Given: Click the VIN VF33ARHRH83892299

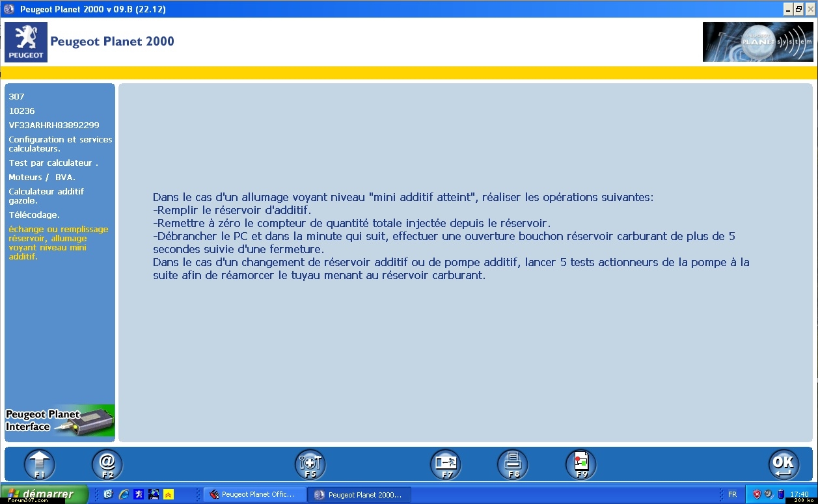Looking at the screenshot, I should point(54,126).
